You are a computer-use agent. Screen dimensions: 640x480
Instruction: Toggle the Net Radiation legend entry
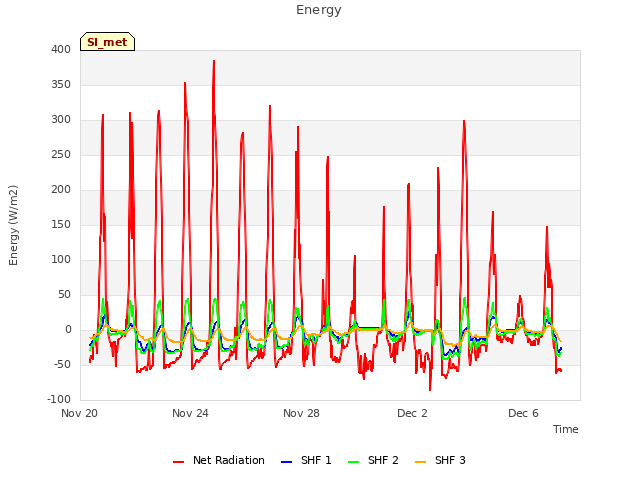(x=219, y=460)
